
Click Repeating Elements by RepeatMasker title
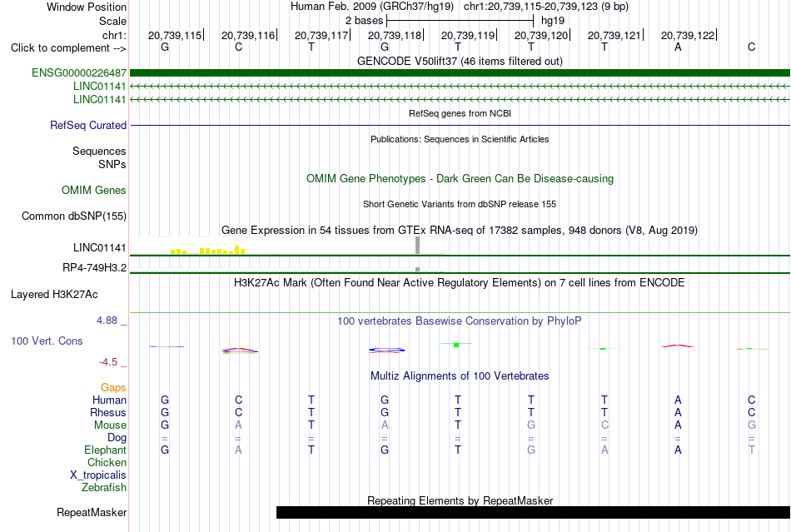460,500
